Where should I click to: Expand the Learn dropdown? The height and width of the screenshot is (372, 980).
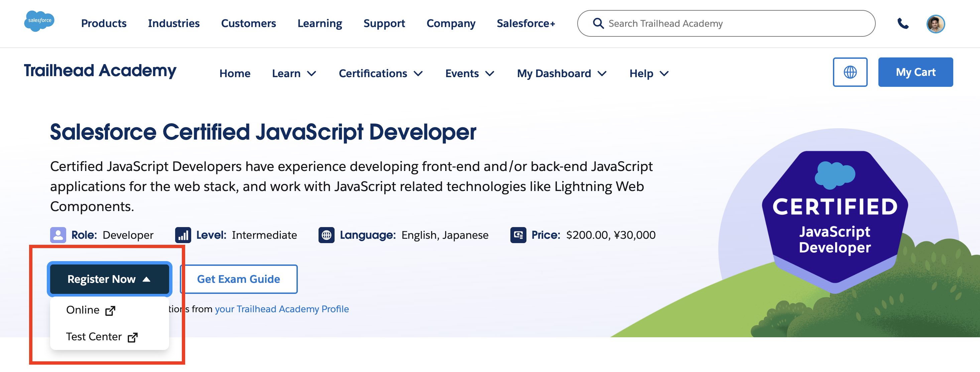tap(294, 73)
